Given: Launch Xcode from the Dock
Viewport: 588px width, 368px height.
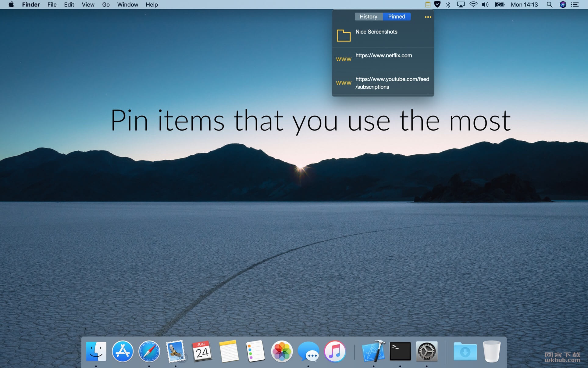Looking at the screenshot, I should (373, 351).
